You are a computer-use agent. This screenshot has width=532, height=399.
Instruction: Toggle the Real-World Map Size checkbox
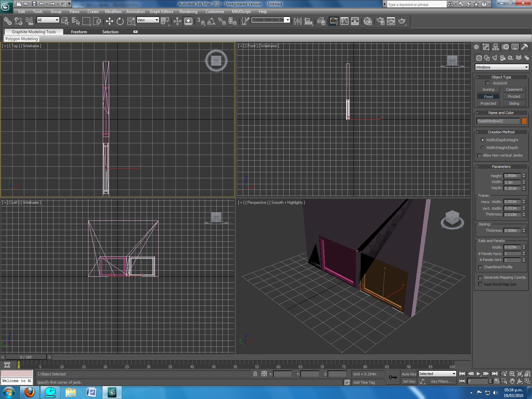click(480, 284)
